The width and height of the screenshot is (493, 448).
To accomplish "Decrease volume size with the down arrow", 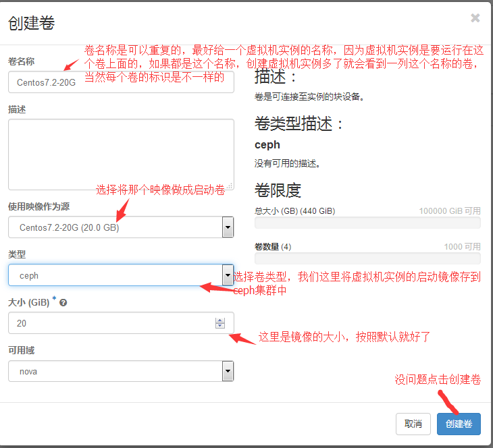I will pos(219,327).
